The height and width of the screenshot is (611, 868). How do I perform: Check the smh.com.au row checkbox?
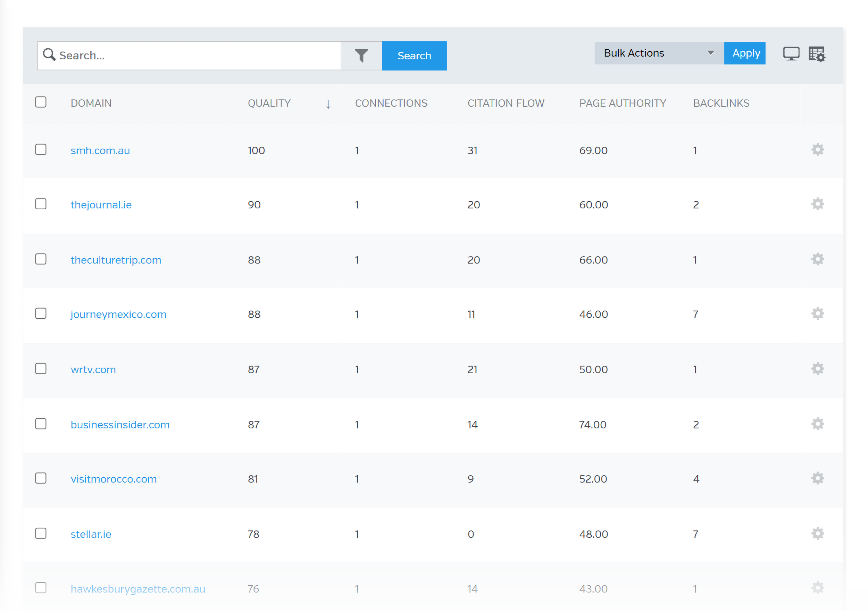pos(41,150)
